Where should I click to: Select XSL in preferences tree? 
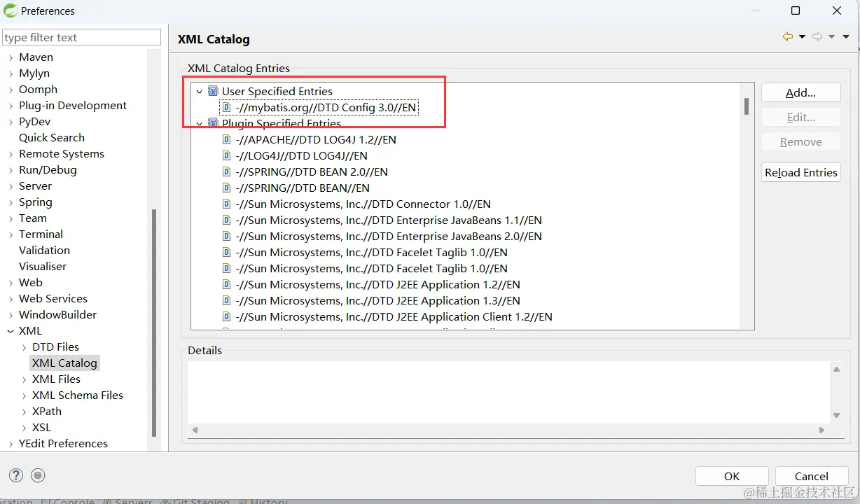pos(41,427)
